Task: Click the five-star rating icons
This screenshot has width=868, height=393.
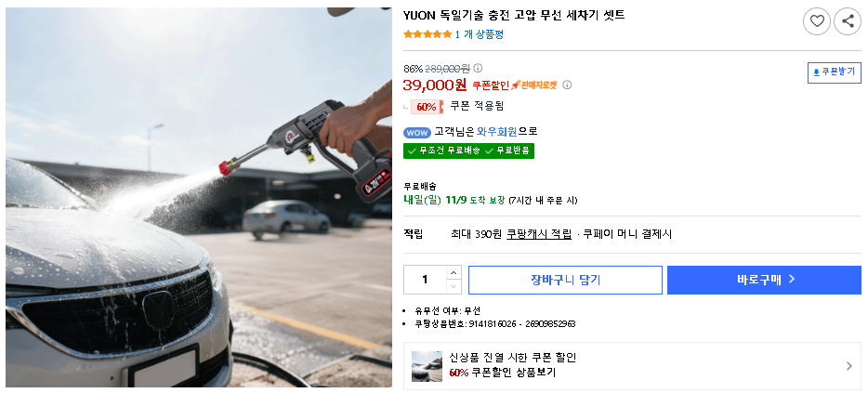Action: 427,34
